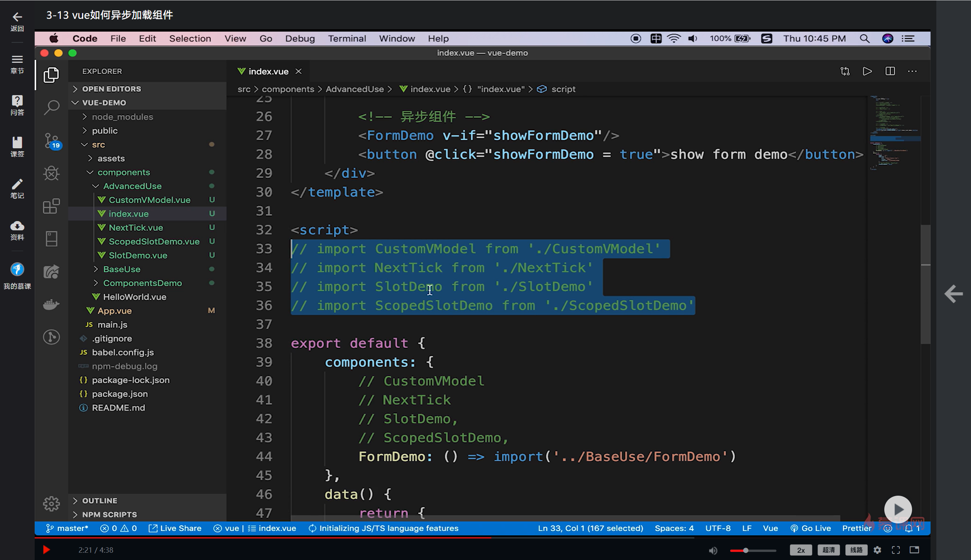Toggle the video player mute speaker
The height and width of the screenshot is (560, 971).
tap(713, 550)
